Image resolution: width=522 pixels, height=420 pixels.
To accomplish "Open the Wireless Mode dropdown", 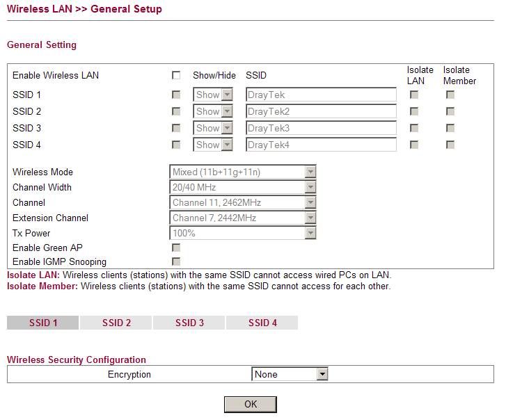I will [243, 172].
